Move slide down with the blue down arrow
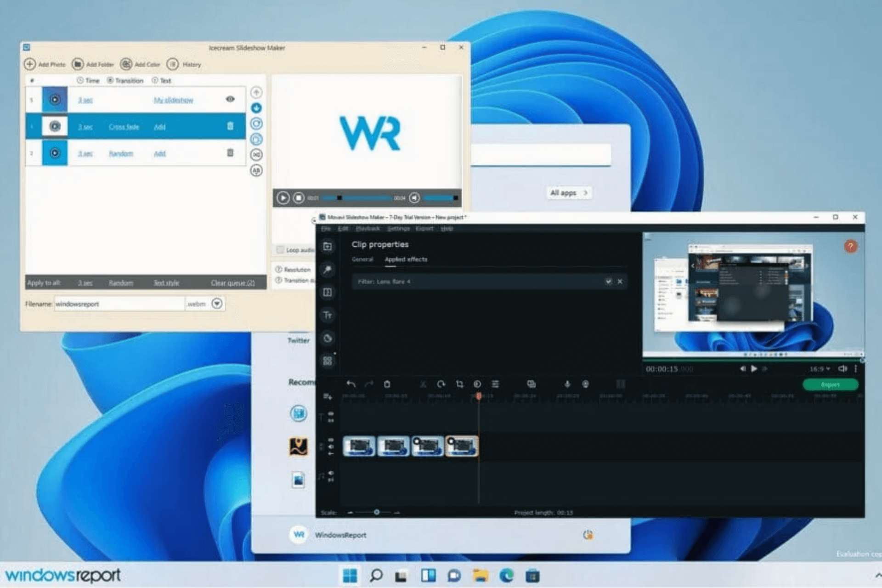Viewport: 882px width, 588px height. [x=256, y=108]
